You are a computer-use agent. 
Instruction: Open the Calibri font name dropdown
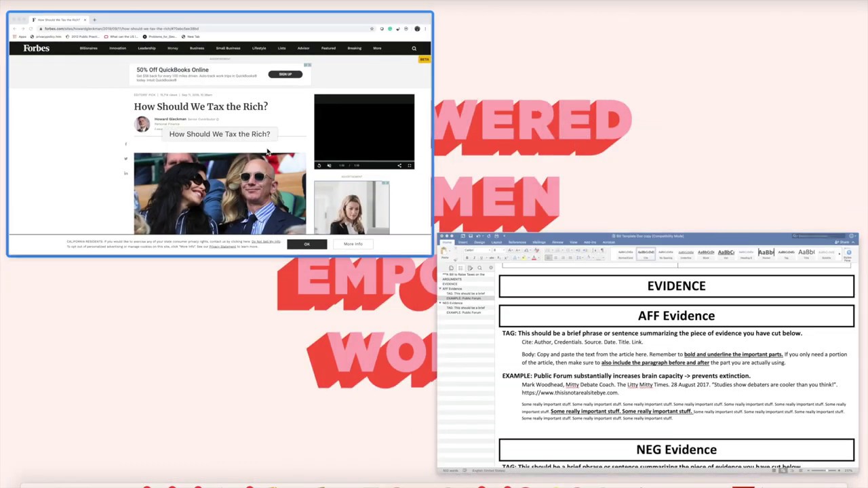[x=477, y=250]
